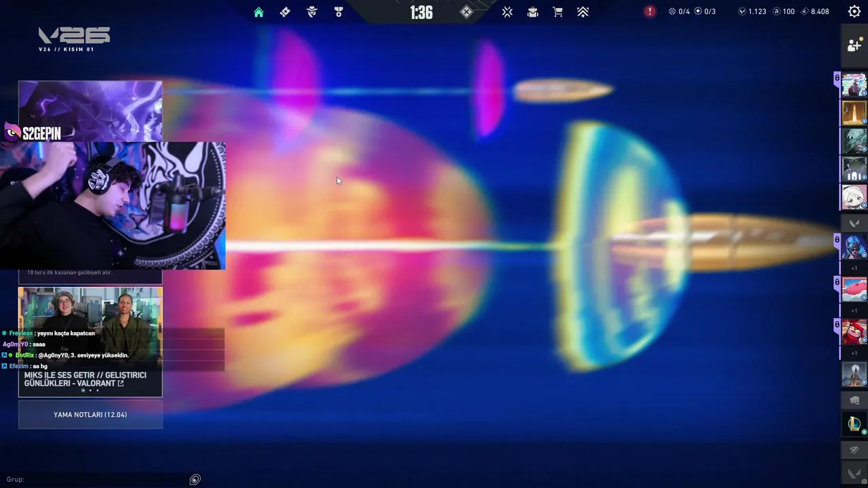Click Freyleas message "yayını kaçta kapatcan"
This screenshot has width=868, height=488.
point(66,333)
